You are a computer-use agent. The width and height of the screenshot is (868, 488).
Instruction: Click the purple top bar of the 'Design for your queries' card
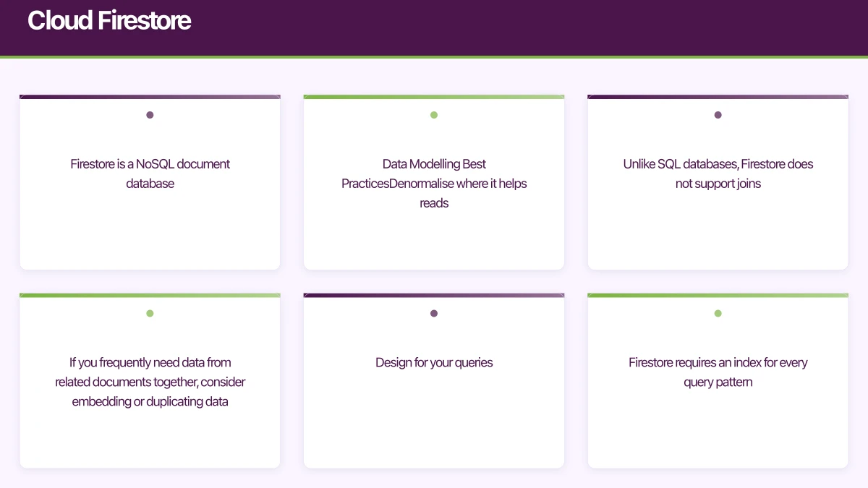click(434, 296)
